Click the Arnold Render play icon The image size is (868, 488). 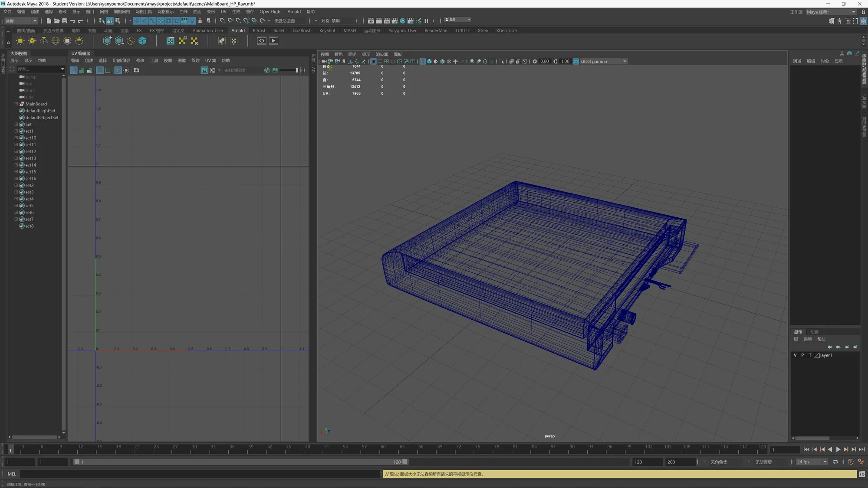point(273,41)
